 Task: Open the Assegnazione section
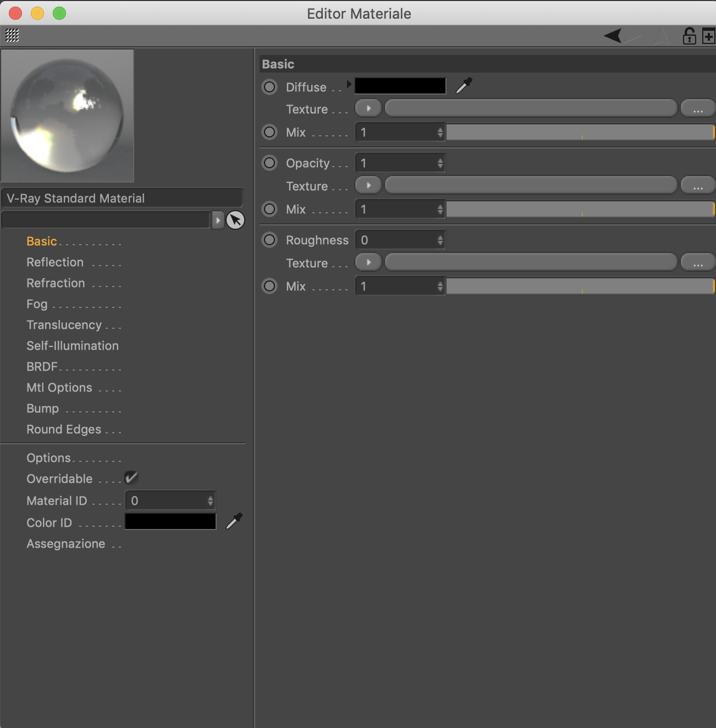[x=66, y=544]
